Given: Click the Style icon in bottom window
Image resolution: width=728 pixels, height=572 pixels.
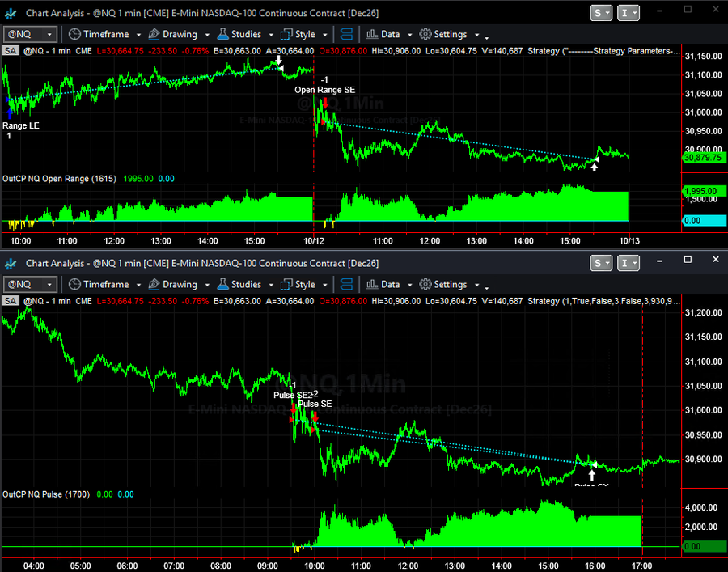Looking at the screenshot, I should click(286, 285).
